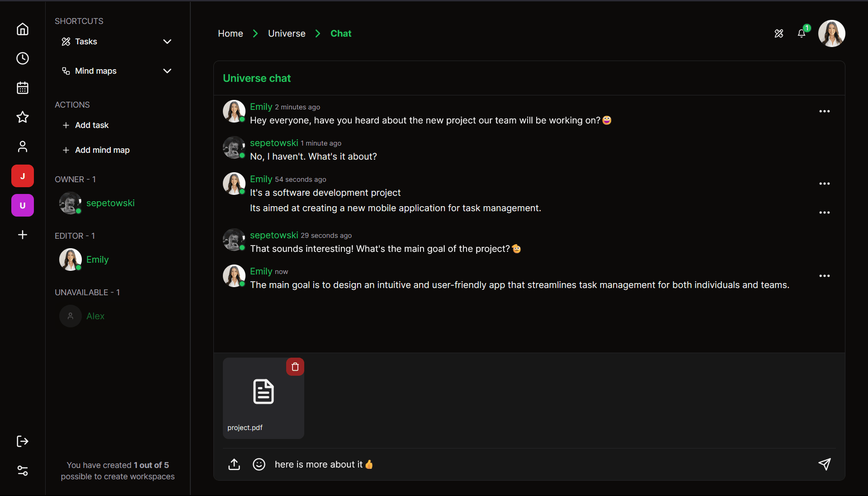Open the settings sliders icon

tap(23, 471)
